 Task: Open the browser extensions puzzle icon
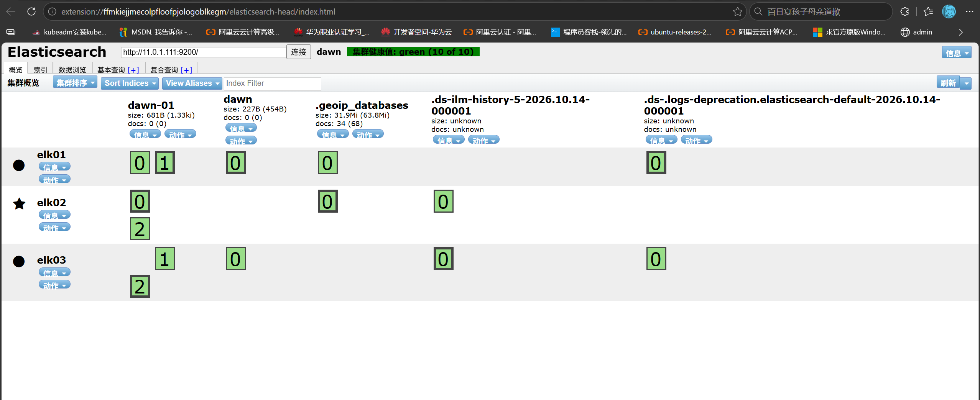point(904,11)
